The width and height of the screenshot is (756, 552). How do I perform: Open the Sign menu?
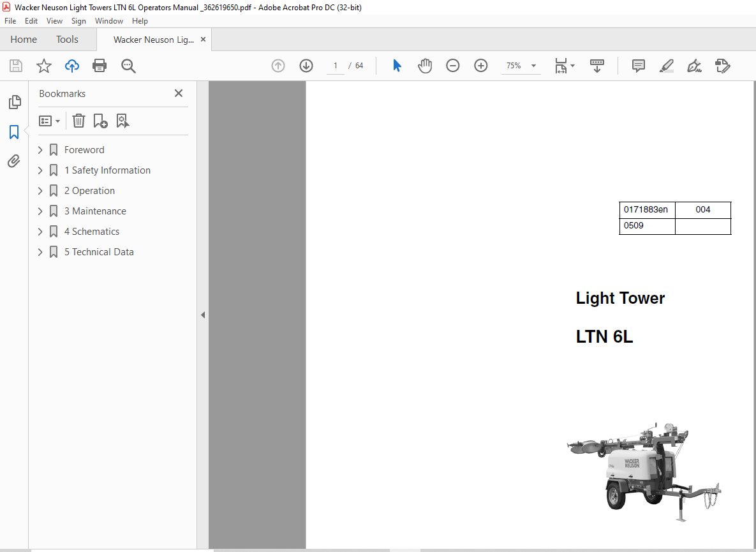point(78,20)
